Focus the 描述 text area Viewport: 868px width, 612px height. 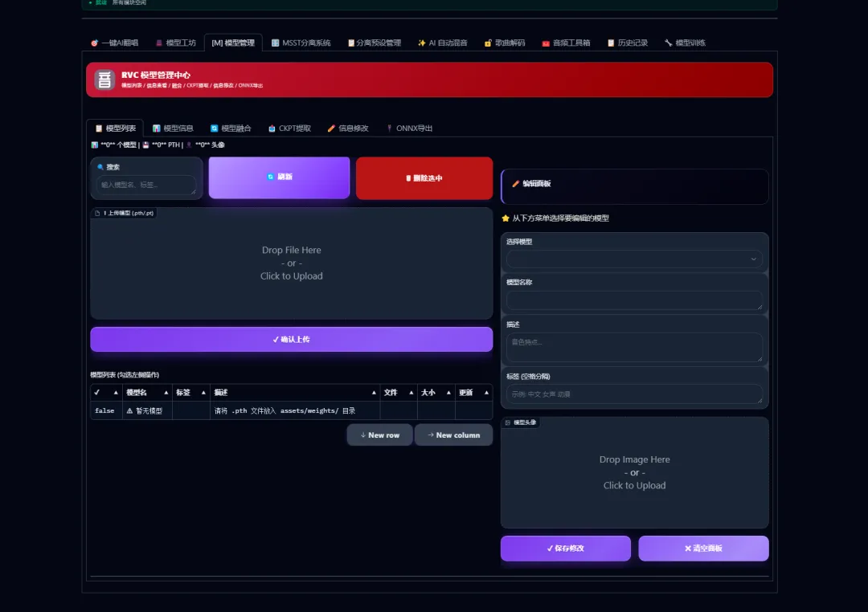[634, 347]
